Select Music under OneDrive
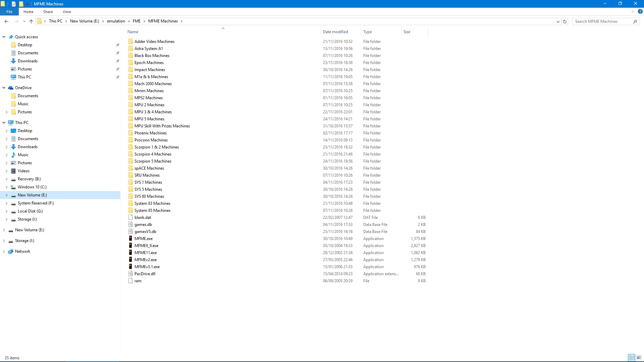Screen dimensions: 644x362 (x=23, y=104)
